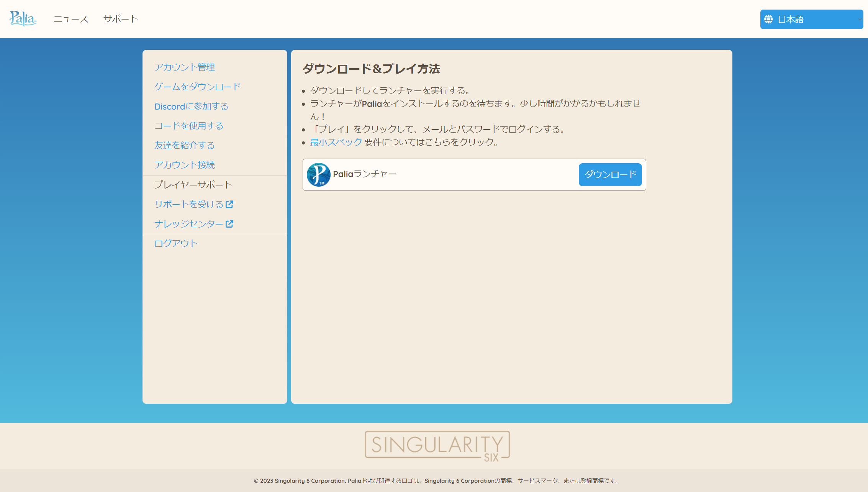
Task: Click ログアウト to sign out
Action: point(176,244)
